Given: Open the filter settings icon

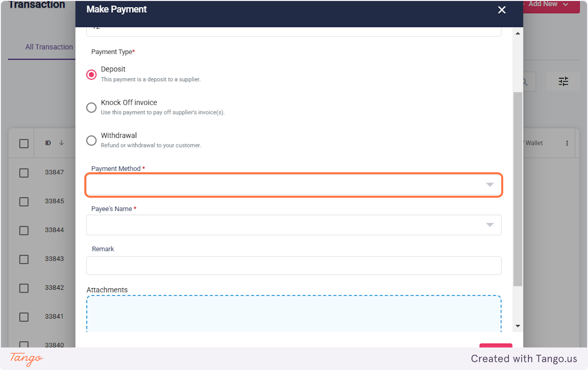Looking at the screenshot, I should (x=563, y=82).
